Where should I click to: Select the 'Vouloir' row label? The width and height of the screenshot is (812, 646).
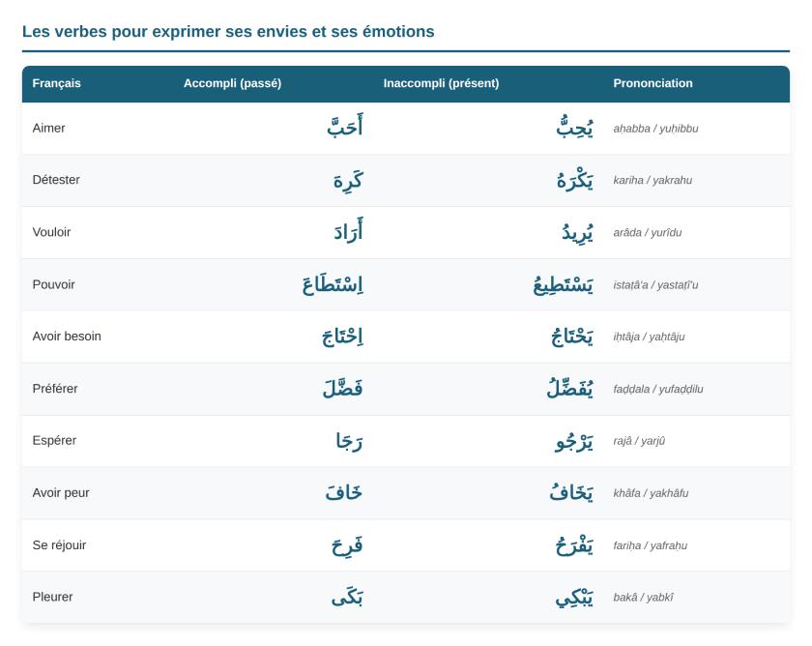point(51,232)
